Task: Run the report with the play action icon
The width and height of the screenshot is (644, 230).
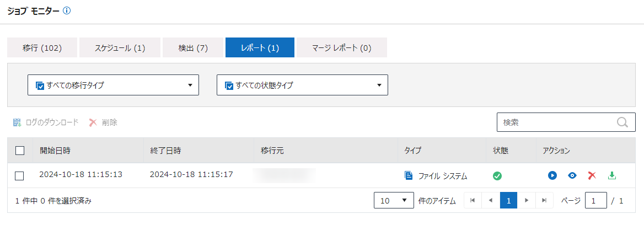Action: tap(552, 176)
